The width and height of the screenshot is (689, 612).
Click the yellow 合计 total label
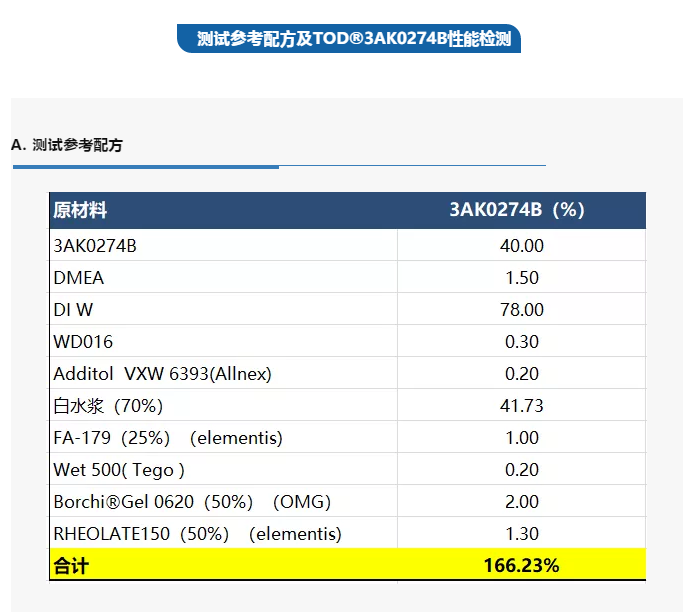pos(71,566)
